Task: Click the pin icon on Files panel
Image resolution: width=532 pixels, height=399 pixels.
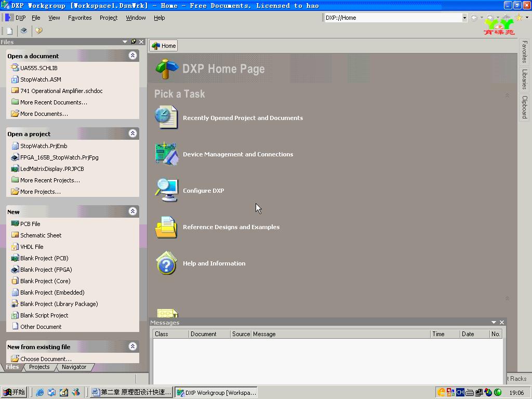Action: click(x=134, y=42)
